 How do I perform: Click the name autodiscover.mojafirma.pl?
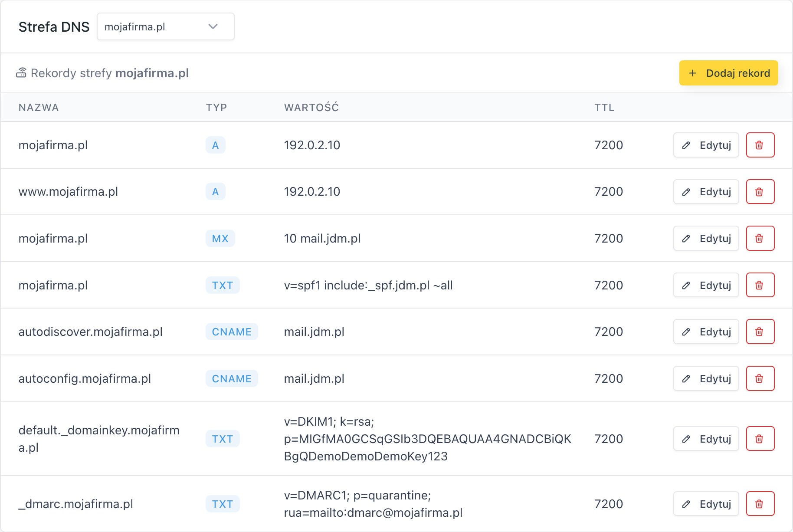click(x=91, y=332)
